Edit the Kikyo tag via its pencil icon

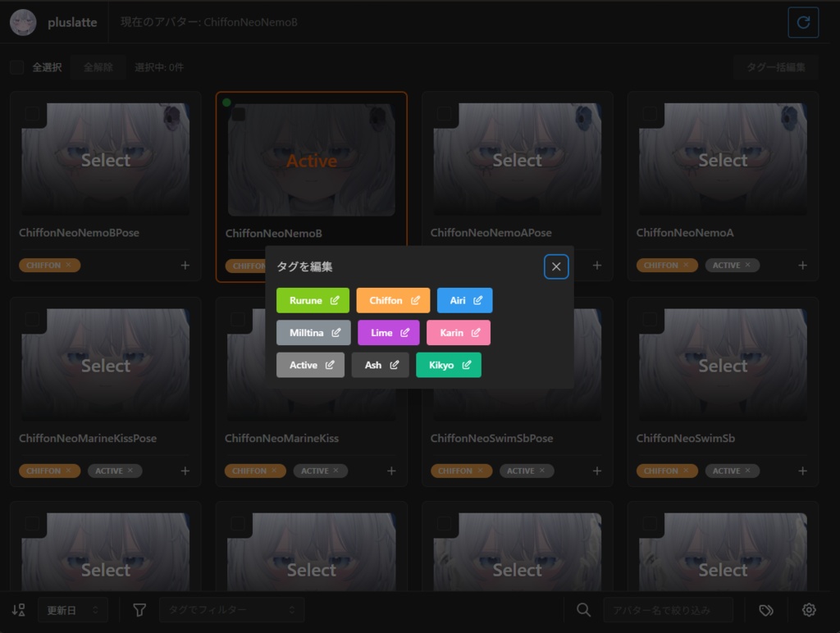468,365
